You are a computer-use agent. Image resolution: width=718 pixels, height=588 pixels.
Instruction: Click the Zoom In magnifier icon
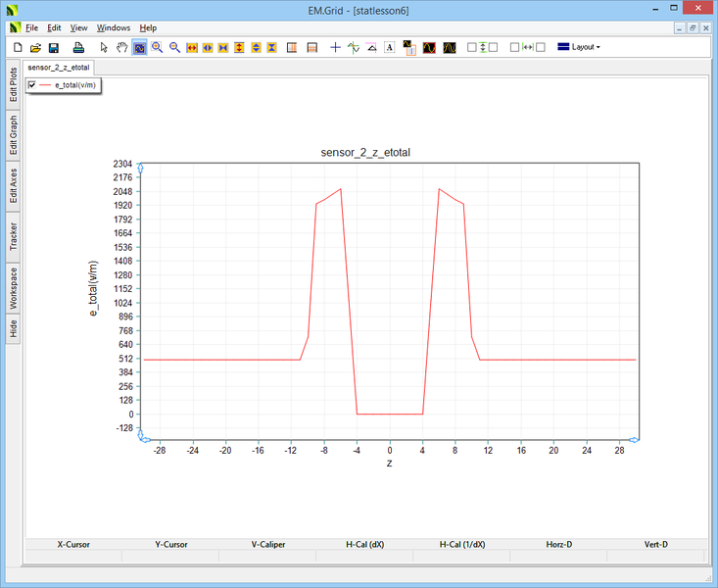157,47
